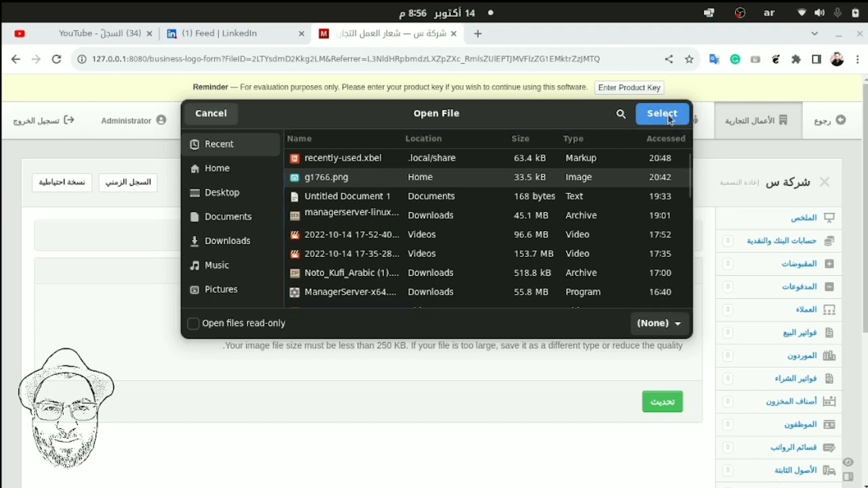The height and width of the screenshot is (488, 868).
Task: Close business with X beside شركة س
Action: pos(825,182)
